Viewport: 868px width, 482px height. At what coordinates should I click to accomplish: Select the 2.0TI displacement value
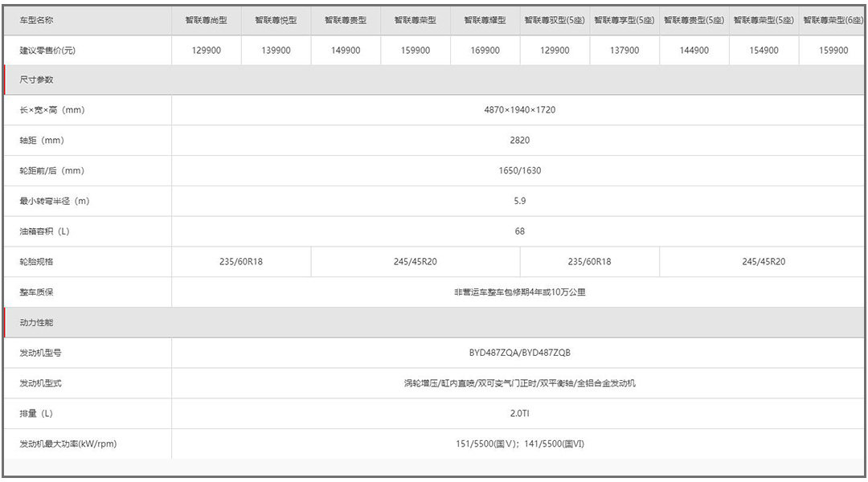[519, 413]
